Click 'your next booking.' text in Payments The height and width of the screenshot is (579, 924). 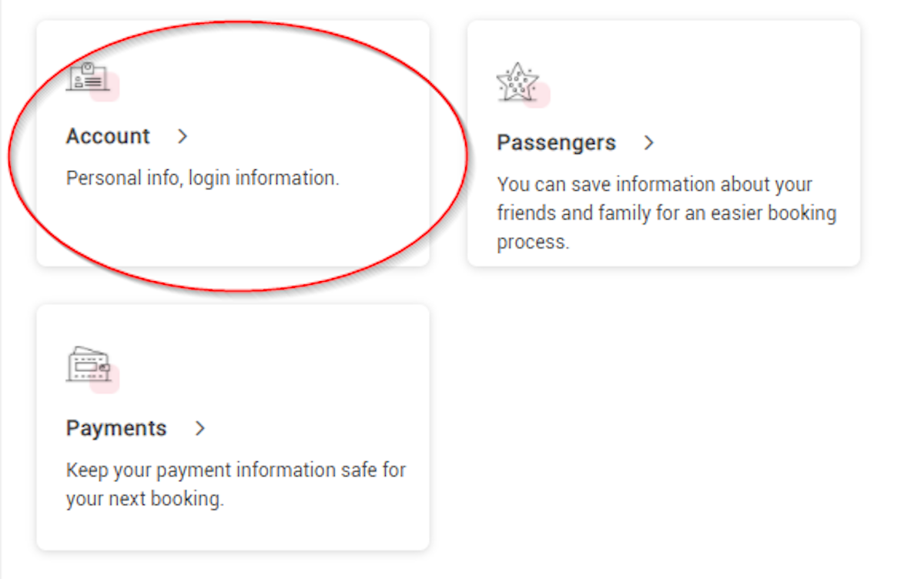tap(145, 500)
